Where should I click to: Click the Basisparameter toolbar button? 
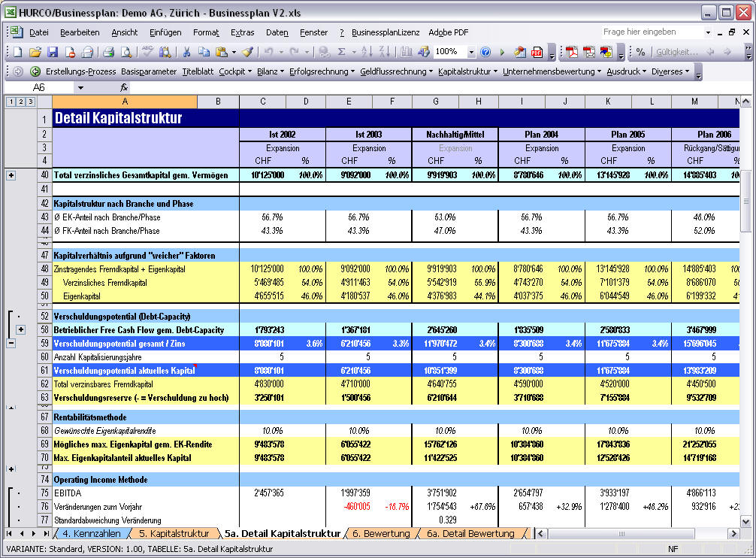tap(149, 72)
